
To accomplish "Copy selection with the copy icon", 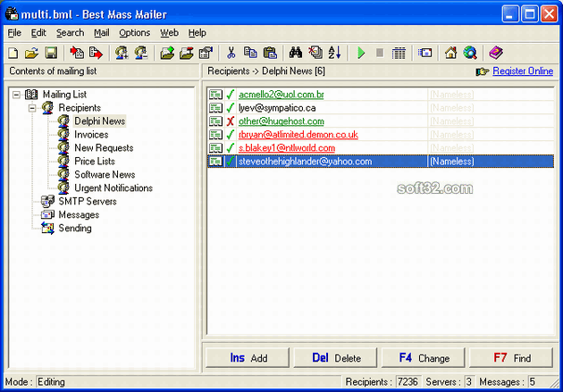I will point(250,53).
